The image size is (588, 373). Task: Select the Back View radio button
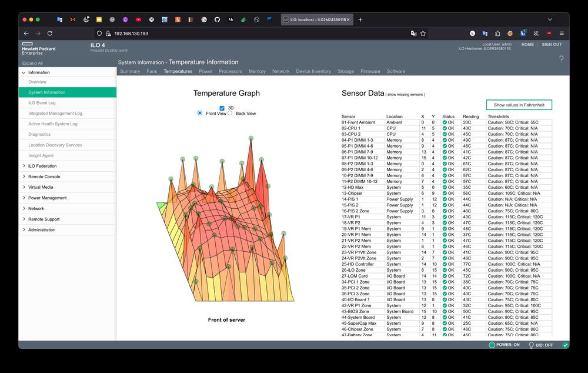230,113
